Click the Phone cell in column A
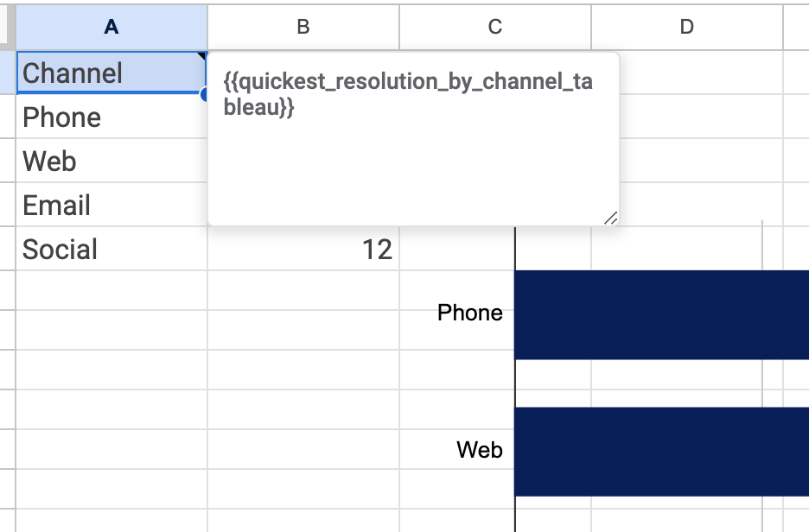The image size is (809, 532). click(x=111, y=117)
